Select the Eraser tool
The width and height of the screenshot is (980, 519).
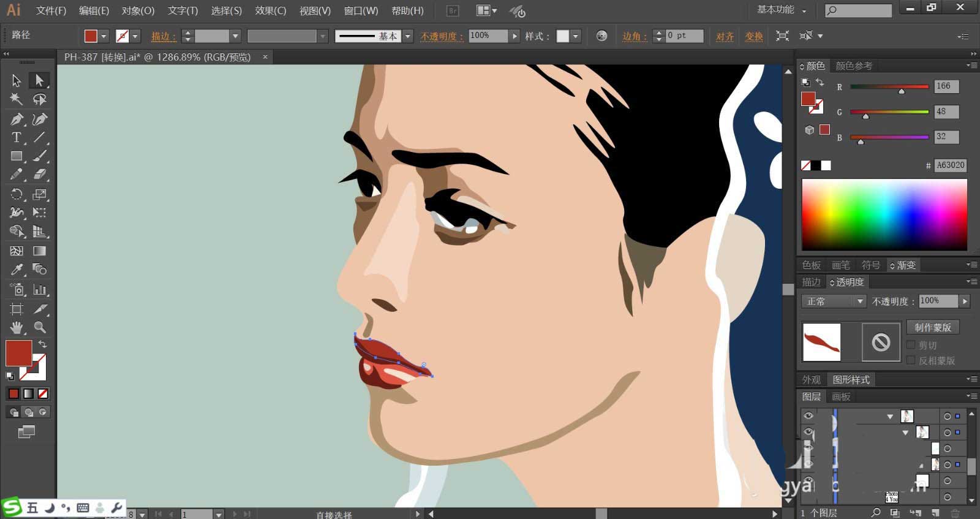[40, 175]
